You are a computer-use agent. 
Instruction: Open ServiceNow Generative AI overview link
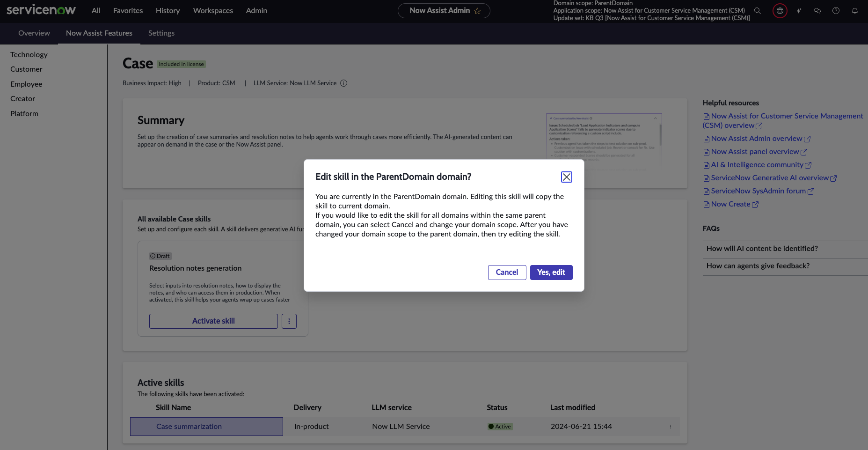pyautogui.click(x=770, y=178)
